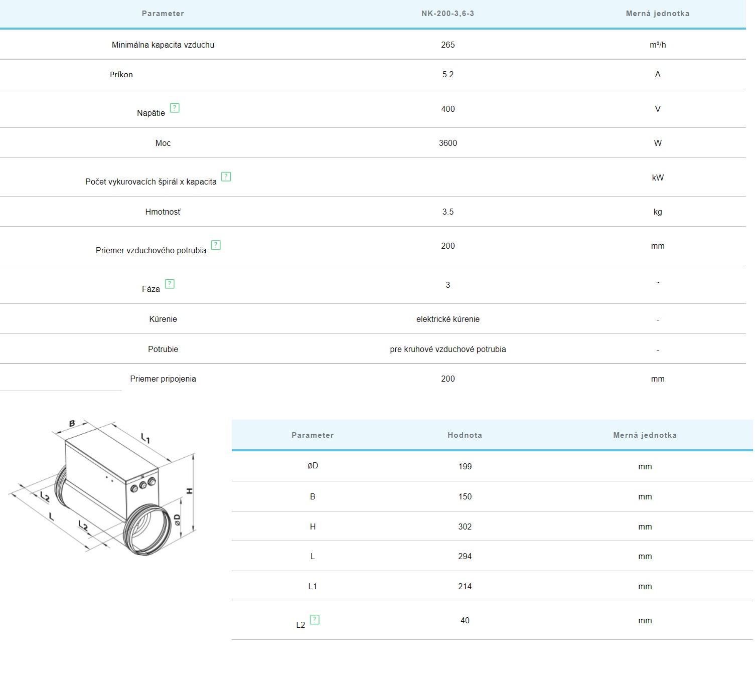Select the Minimálna kapacita vzduchu row label
This screenshot has width=756, height=700.
[163, 45]
